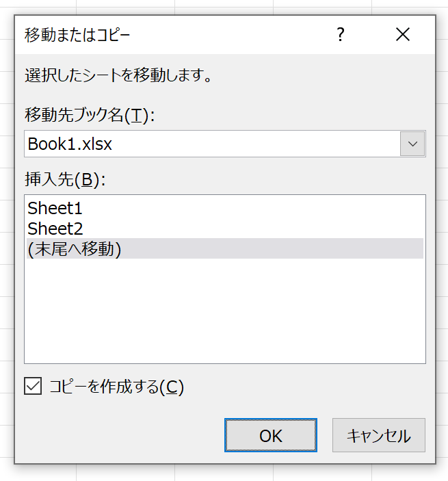This screenshot has width=448, height=481.
Task: Click the 選択したシートを移動します text
Action: tap(116, 75)
